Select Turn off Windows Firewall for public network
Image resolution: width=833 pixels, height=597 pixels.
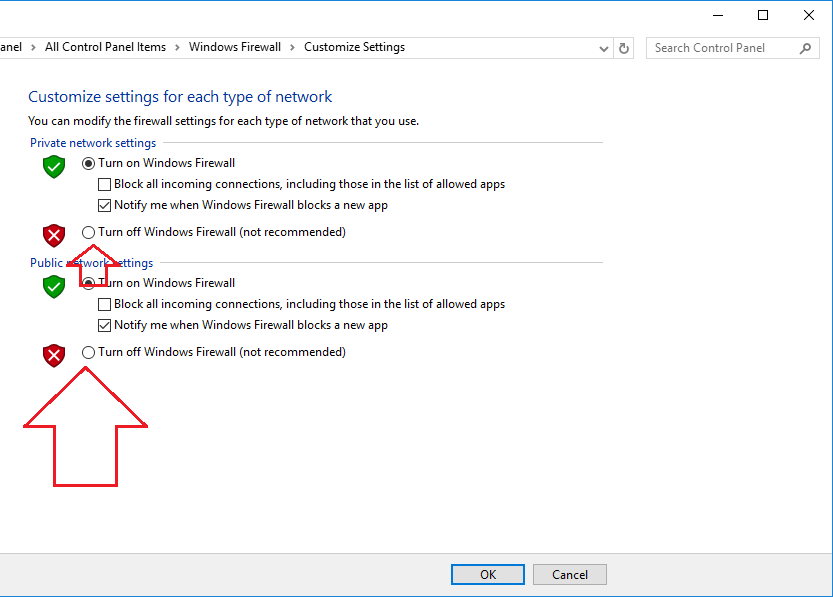(x=88, y=352)
